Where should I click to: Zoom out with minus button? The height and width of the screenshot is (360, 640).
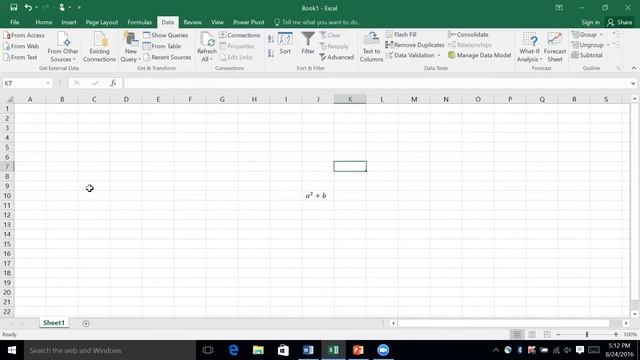(x=558, y=334)
